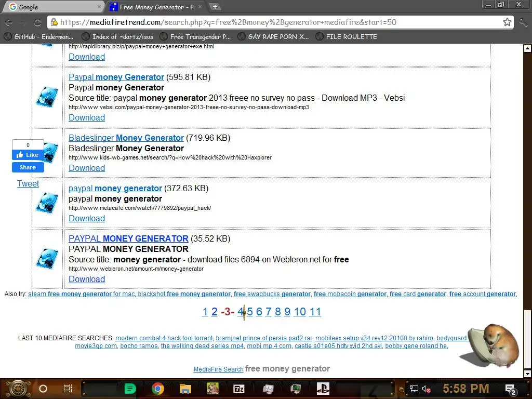Download the PAYPAL MONEY GENERATOR 35.52 KB file
The image size is (532, 399).
tap(87, 279)
